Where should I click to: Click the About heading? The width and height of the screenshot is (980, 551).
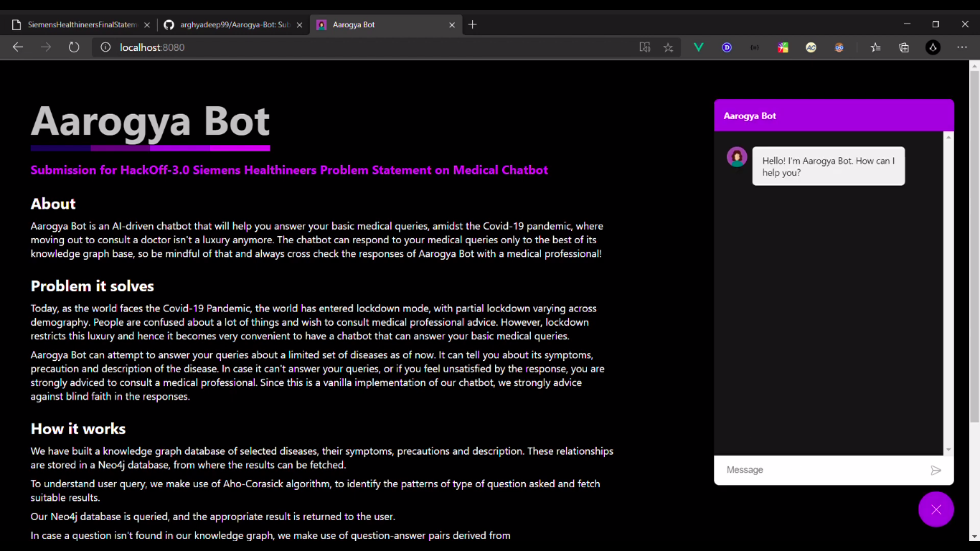pos(53,204)
